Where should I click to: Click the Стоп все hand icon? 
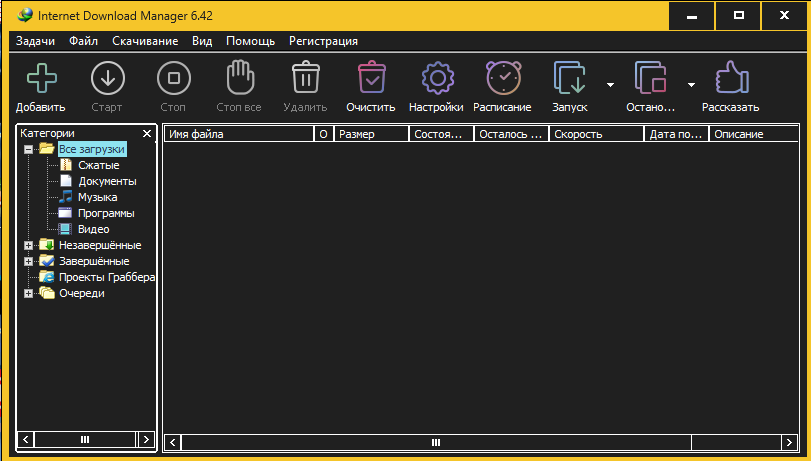coord(241,77)
